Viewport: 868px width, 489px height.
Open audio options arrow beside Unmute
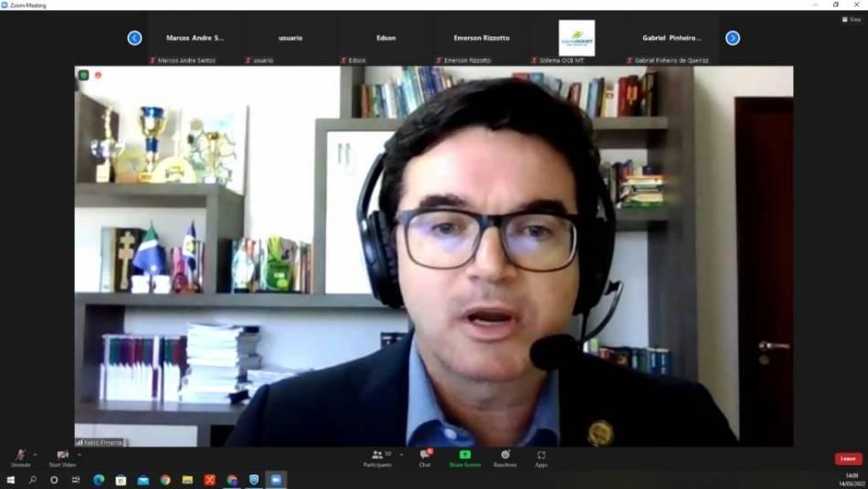point(36,454)
